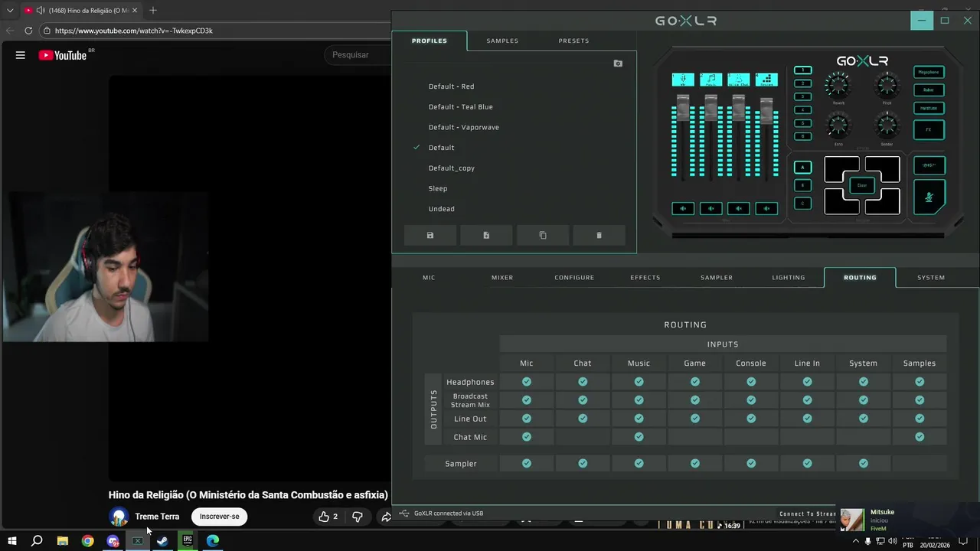Open the YouTube hamburger menu
The image size is (980, 551).
pos(21,55)
